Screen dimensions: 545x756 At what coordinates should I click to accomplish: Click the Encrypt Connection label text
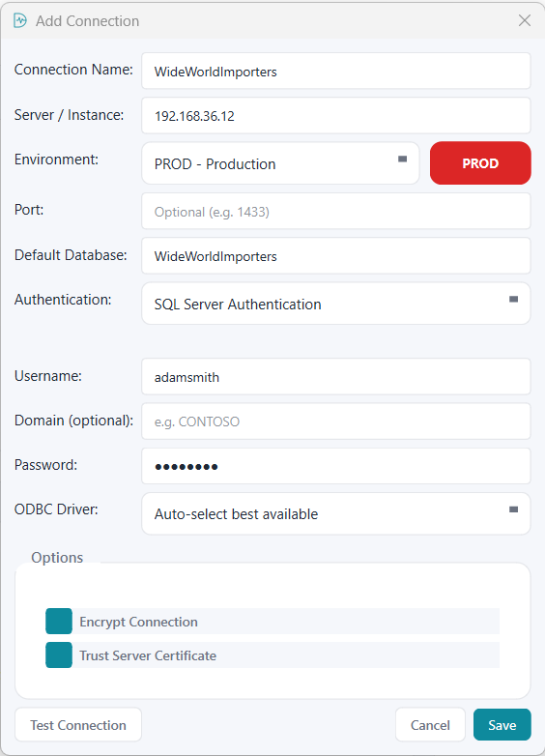(x=139, y=622)
